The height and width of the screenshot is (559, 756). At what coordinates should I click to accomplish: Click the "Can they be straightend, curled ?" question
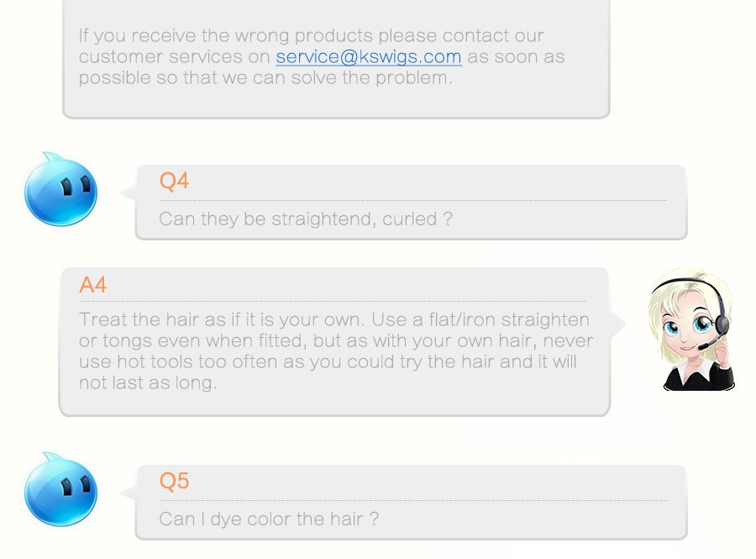(x=306, y=219)
